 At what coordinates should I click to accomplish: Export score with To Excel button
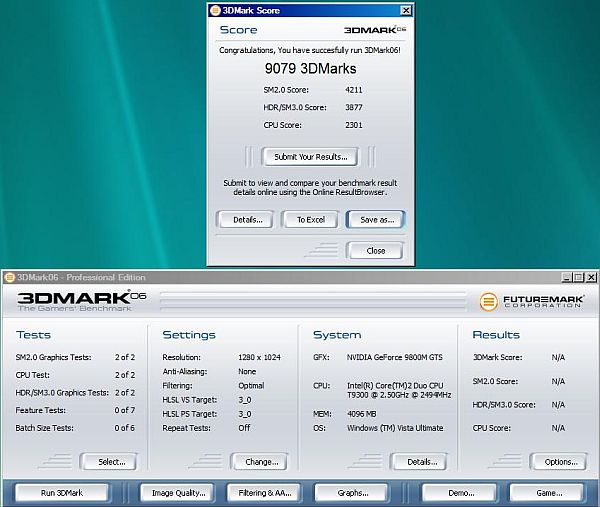coord(310,220)
